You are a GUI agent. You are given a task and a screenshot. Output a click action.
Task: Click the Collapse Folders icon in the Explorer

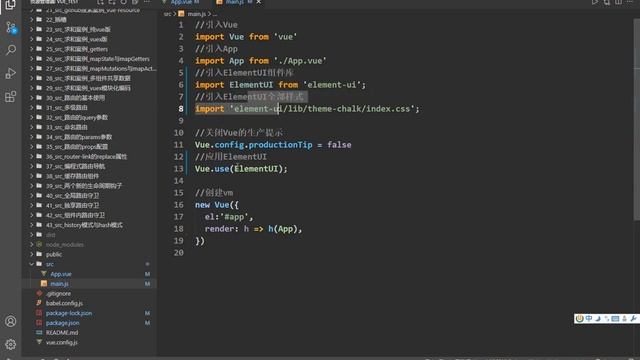pyautogui.click(x=135, y=2)
